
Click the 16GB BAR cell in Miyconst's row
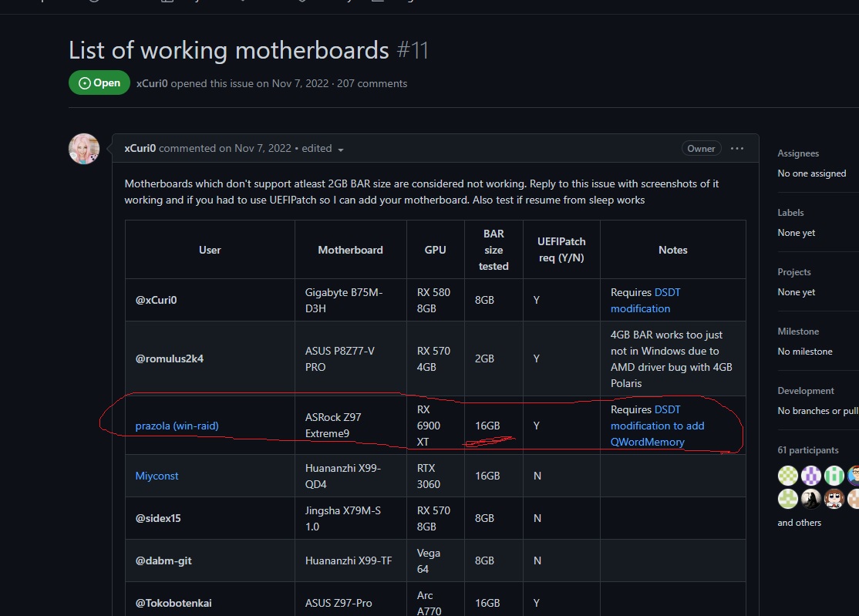coord(494,476)
